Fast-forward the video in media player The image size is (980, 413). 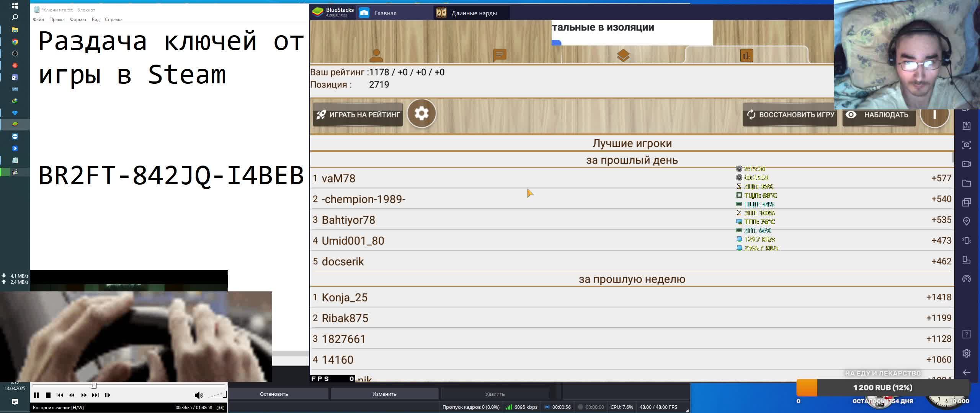pyautogui.click(x=84, y=395)
